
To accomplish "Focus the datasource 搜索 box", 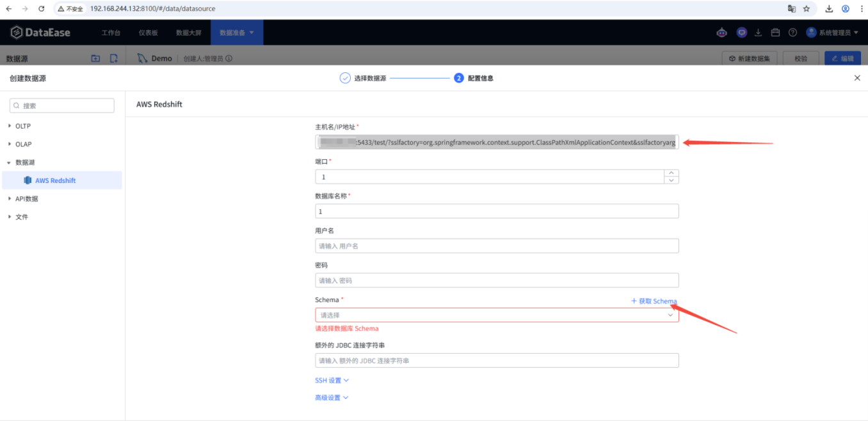I will click(62, 106).
